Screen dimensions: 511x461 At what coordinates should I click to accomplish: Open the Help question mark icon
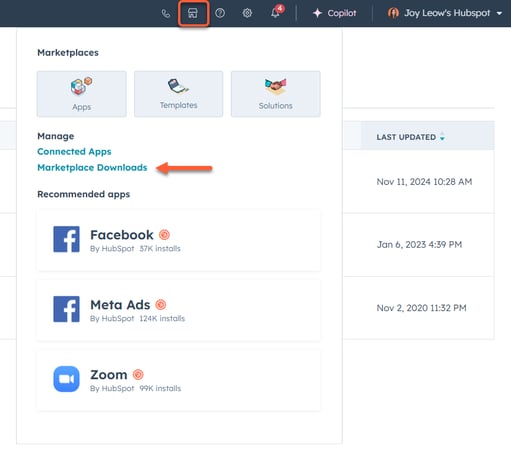point(220,13)
